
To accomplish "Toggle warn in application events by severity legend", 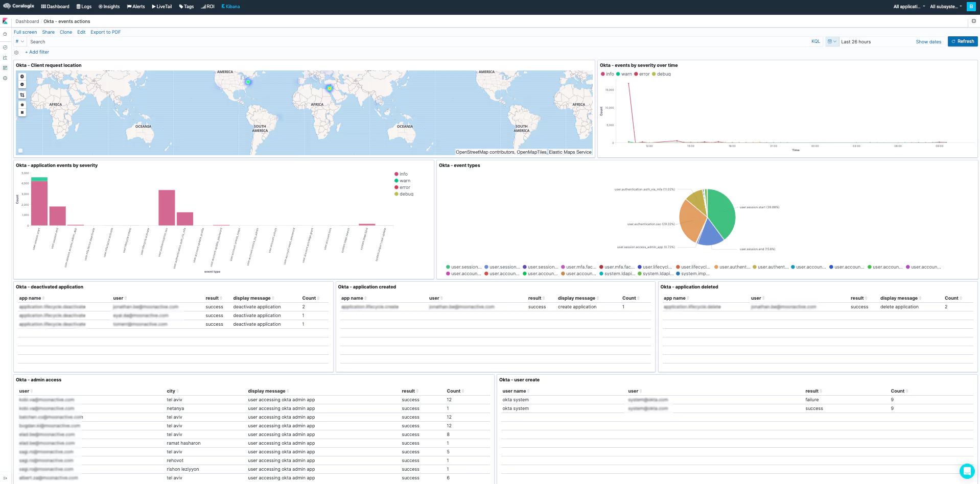I will [x=402, y=181].
